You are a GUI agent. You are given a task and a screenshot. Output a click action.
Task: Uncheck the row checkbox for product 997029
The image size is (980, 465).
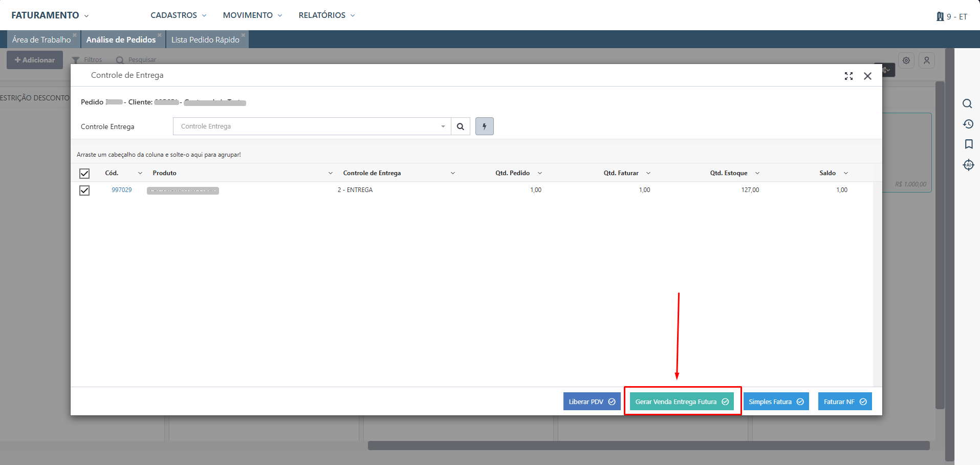point(84,191)
